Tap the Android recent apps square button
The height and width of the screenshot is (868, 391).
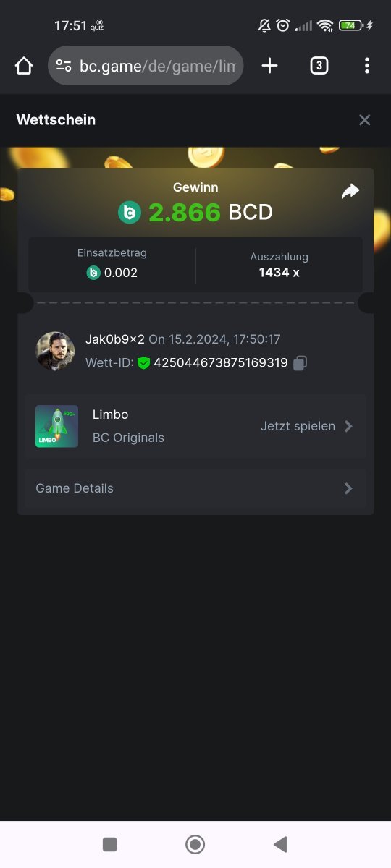click(109, 844)
